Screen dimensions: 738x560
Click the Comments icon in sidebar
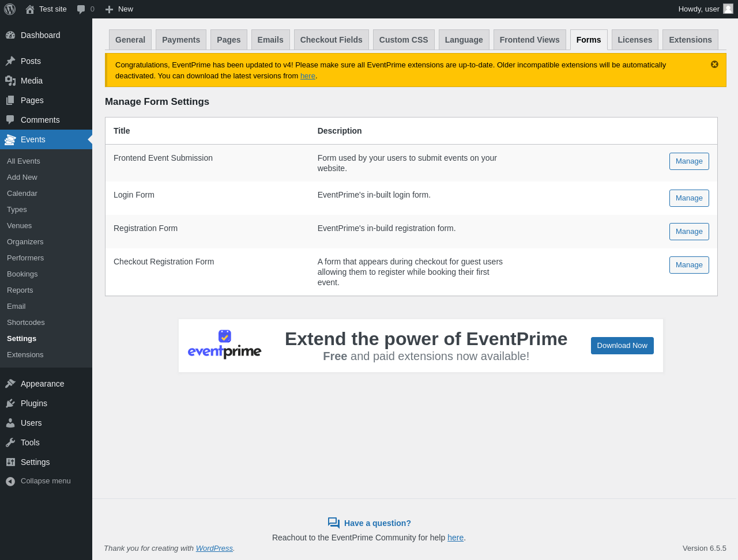[10, 120]
